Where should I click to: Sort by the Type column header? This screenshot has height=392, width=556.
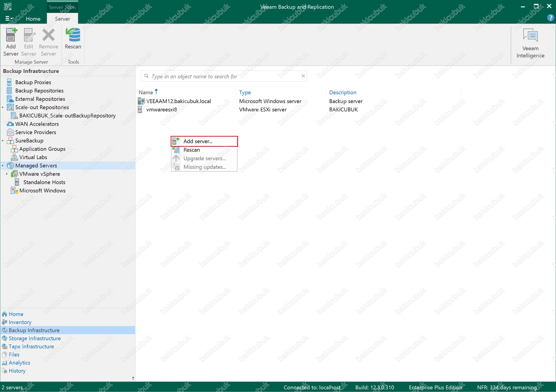245,92
